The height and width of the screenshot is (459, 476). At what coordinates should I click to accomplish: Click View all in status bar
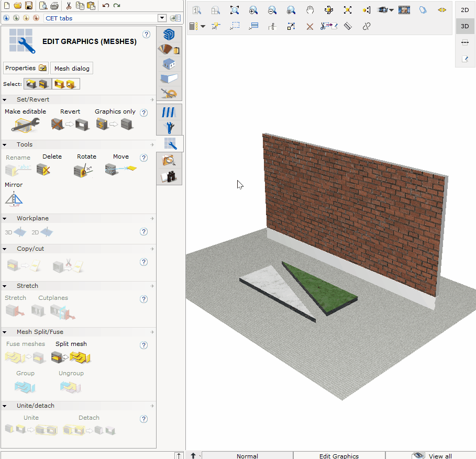(x=431, y=456)
